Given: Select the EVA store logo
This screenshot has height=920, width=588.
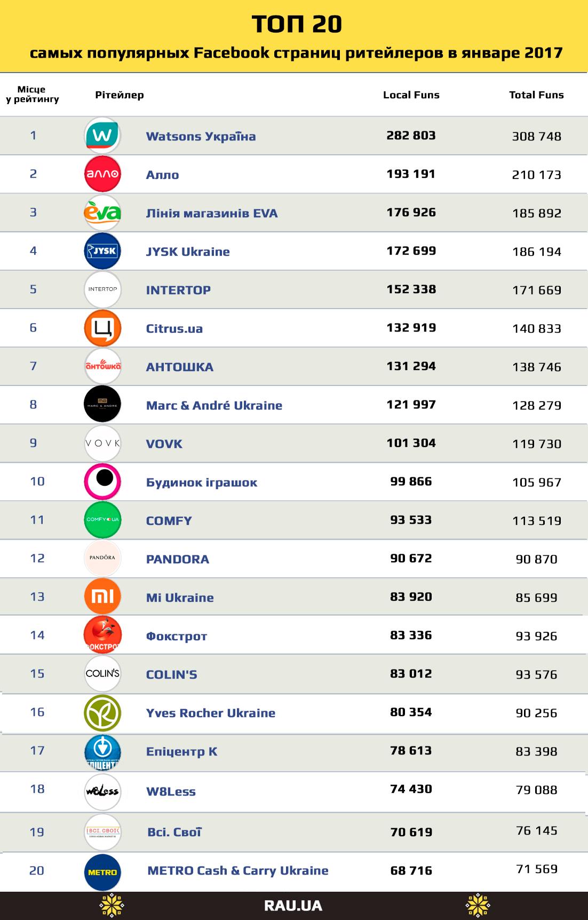Looking at the screenshot, I should pyautogui.click(x=102, y=213).
